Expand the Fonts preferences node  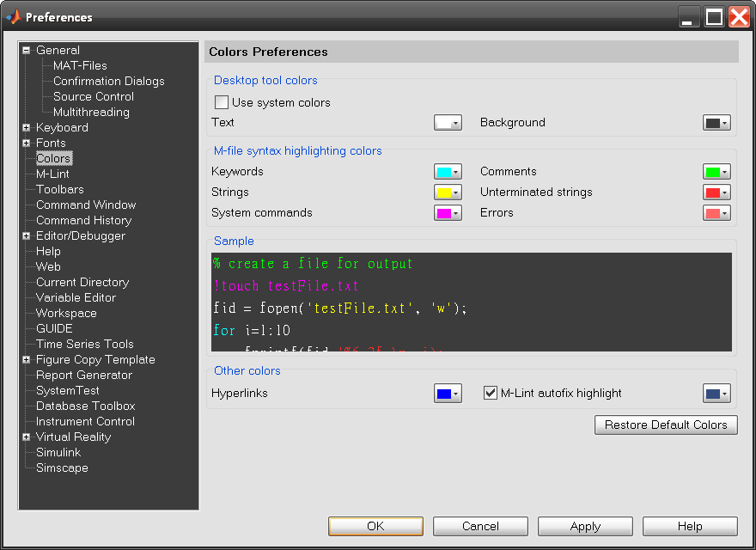(27, 144)
